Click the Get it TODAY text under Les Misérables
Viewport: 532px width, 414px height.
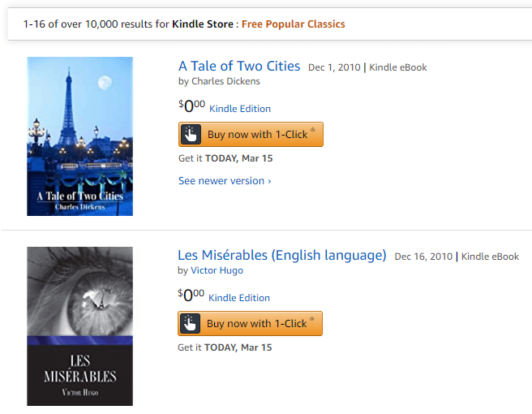click(225, 347)
